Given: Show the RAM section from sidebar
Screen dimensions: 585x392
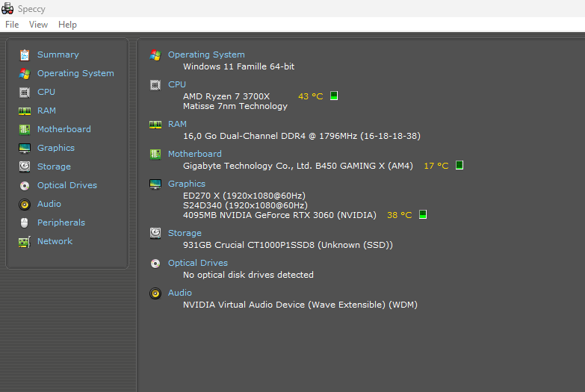Looking at the screenshot, I should pyautogui.click(x=46, y=111).
